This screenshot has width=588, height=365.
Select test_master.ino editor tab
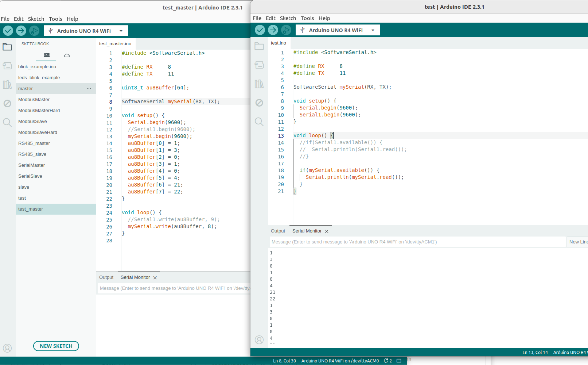click(x=115, y=44)
